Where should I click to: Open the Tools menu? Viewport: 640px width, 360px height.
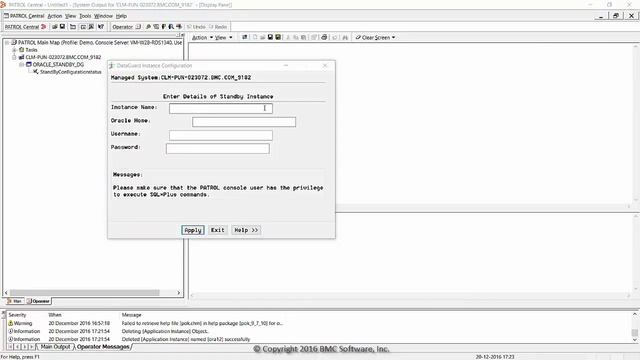pyautogui.click(x=85, y=16)
